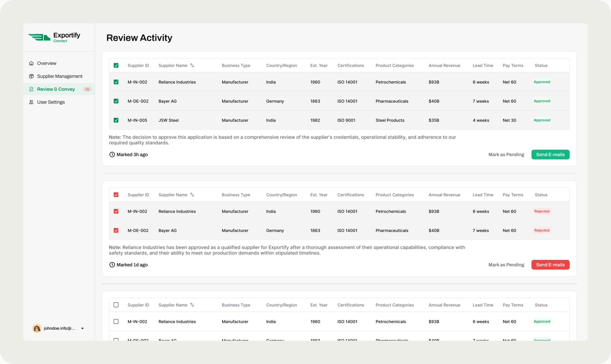Click Product Categories header in first table
The image size is (611, 364).
tap(394, 66)
